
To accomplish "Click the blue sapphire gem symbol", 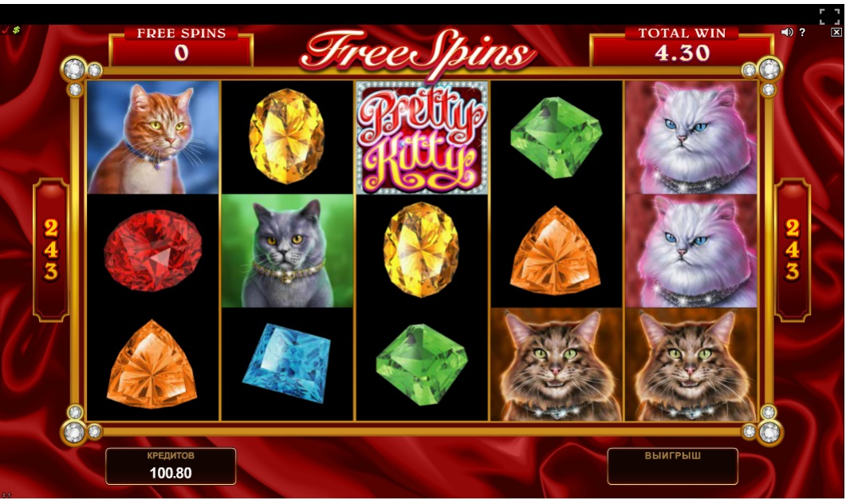I will 287,363.
